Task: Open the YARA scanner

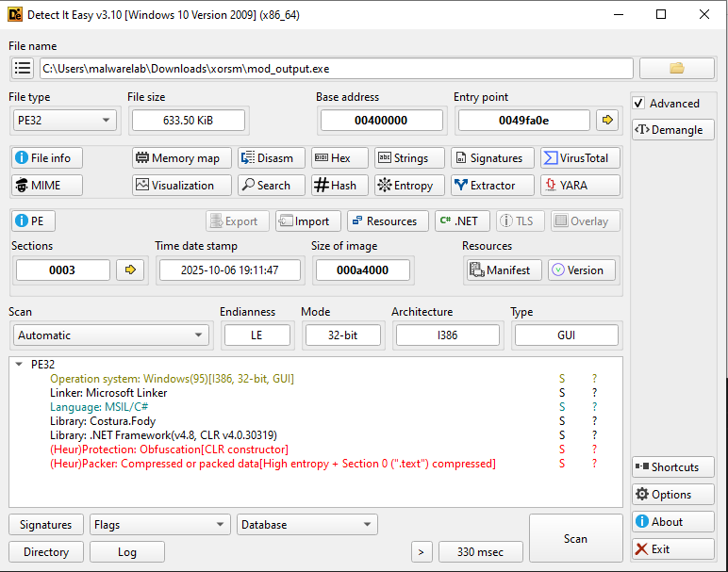Action: coord(580,186)
